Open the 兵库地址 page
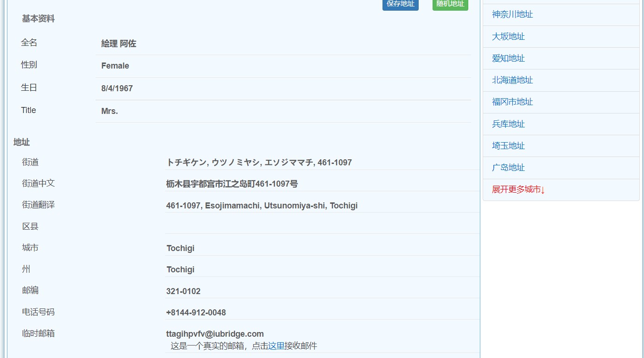Screen dimensions: 644x358 [x=508, y=124]
